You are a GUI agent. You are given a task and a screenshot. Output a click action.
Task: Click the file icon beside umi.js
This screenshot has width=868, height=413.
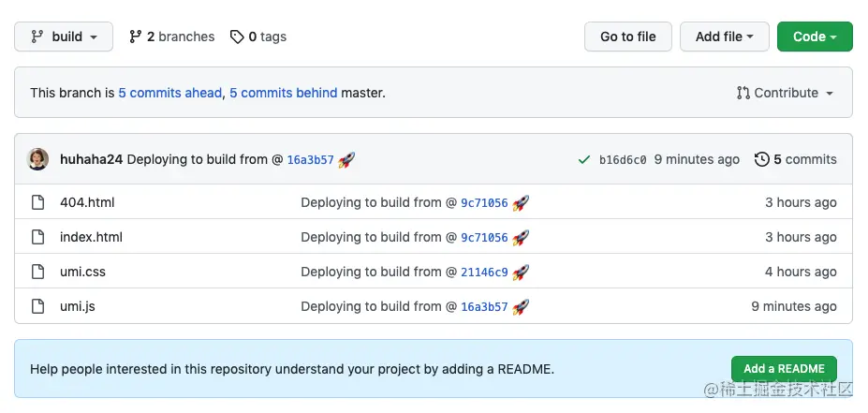pyautogui.click(x=38, y=306)
